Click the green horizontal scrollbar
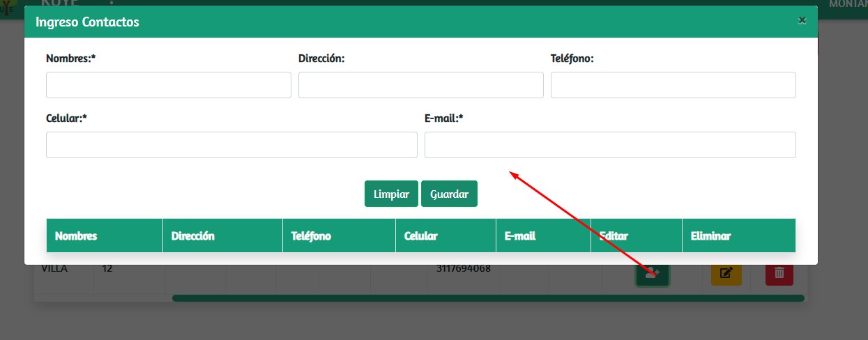 click(488, 298)
